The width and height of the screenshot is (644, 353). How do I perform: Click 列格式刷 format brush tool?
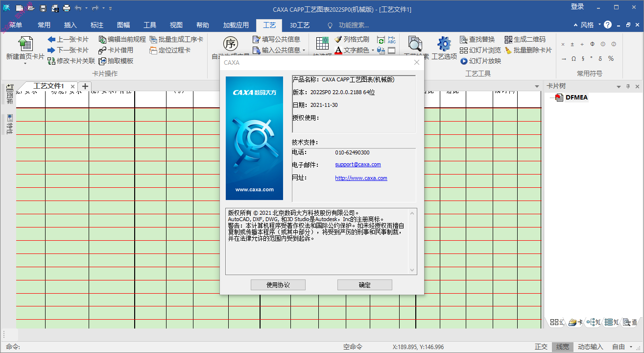point(352,39)
